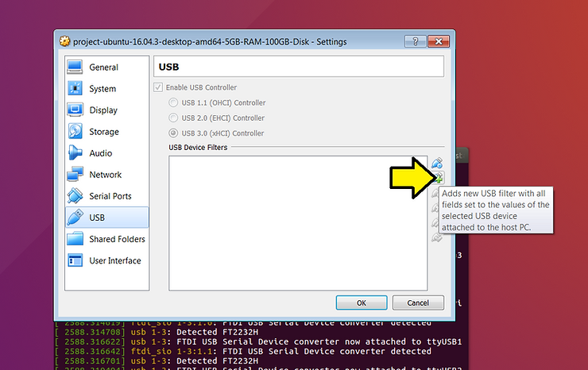
Task: Click terminal line with timestamp 2588.316701
Action: click(157, 360)
